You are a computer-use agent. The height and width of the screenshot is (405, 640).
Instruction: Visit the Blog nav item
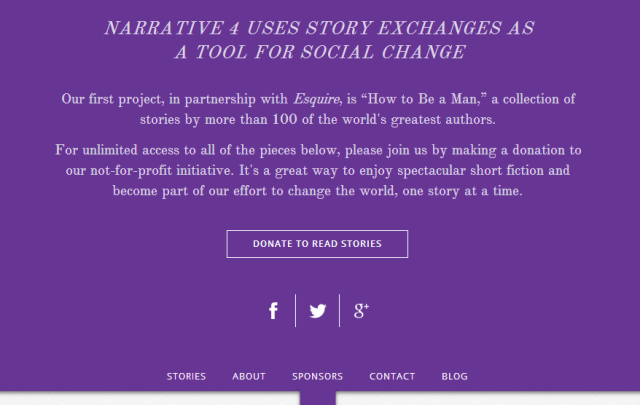[x=454, y=377]
